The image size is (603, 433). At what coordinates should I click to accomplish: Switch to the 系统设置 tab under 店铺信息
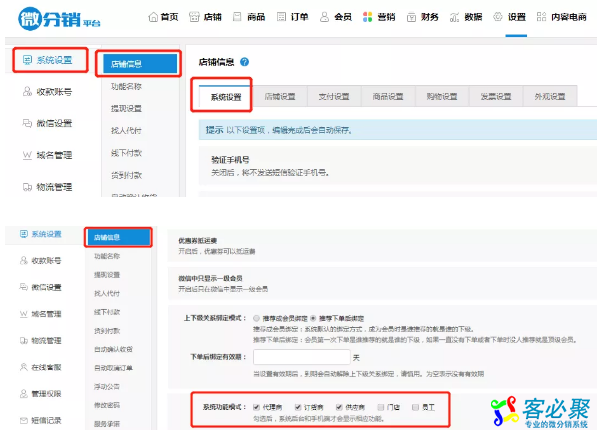[x=226, y=97]
